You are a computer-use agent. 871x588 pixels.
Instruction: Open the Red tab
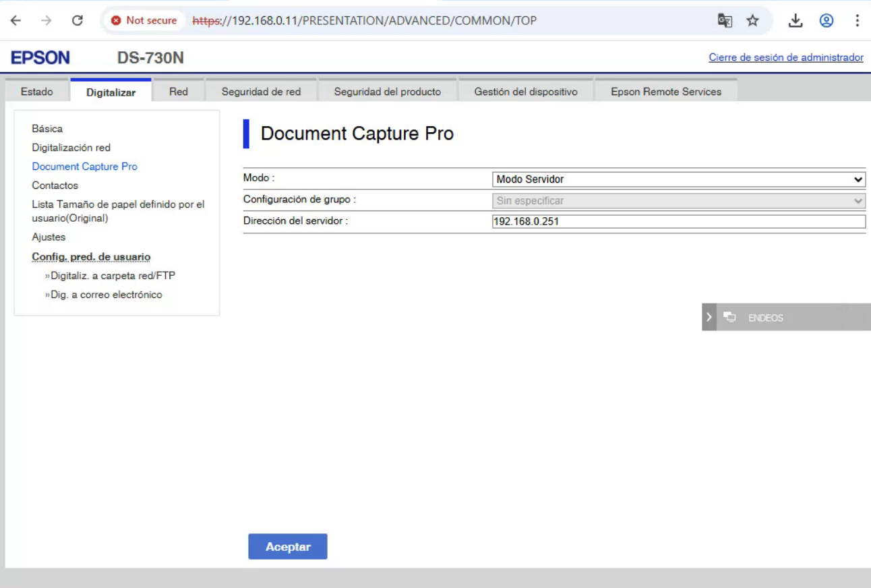tap(179, 92)
